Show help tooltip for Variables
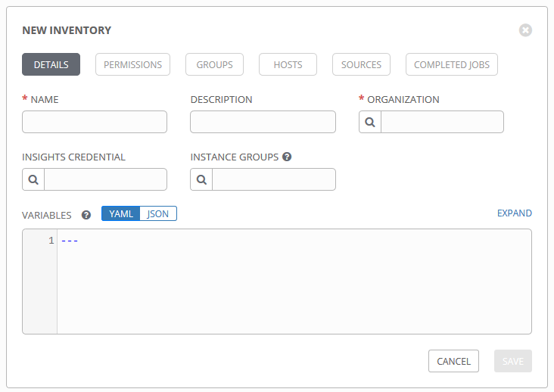Screen dimensions: 554x392 pos(86,215)
